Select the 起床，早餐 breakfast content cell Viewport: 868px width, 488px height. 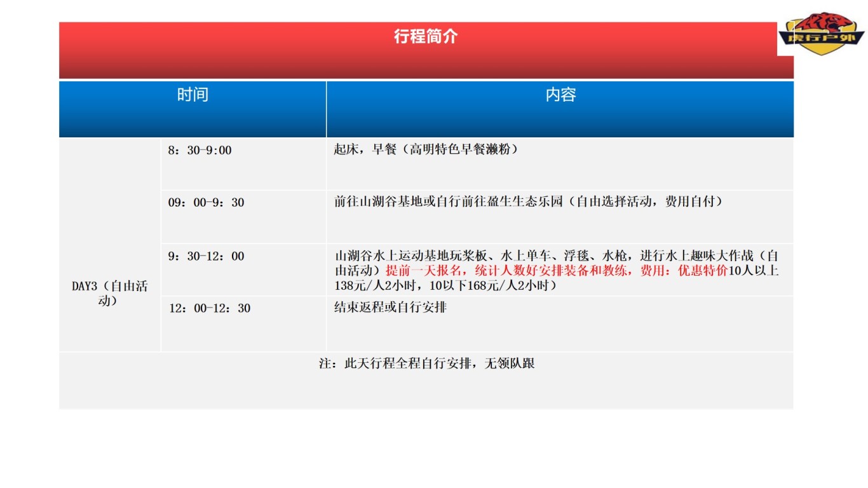[560, 164]
